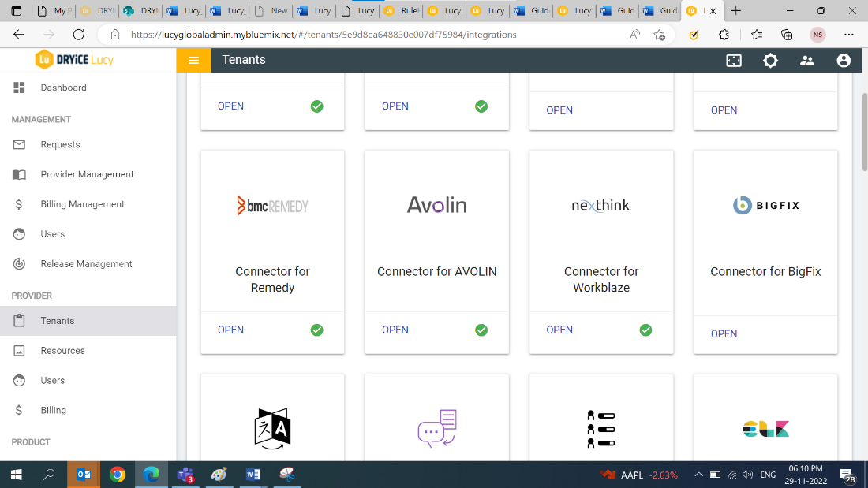This screenshot has width=868, height=488.
Task: Click the ELK logo card
Action: tap(765, 429)
